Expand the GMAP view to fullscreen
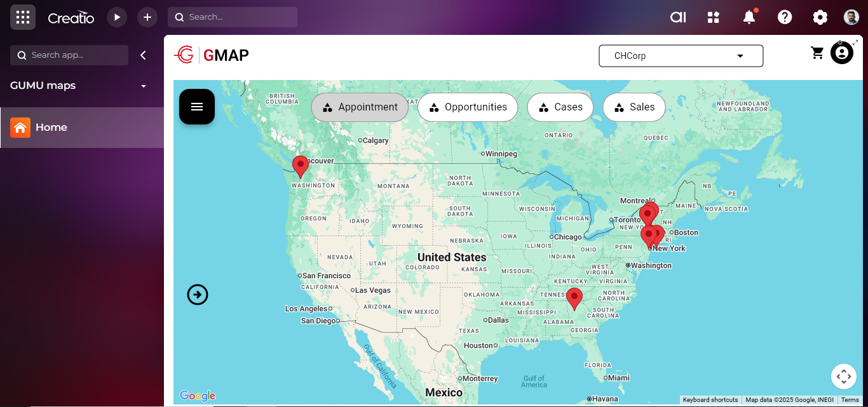This screenshot has height=407, width=868. [x=855, y=42]
